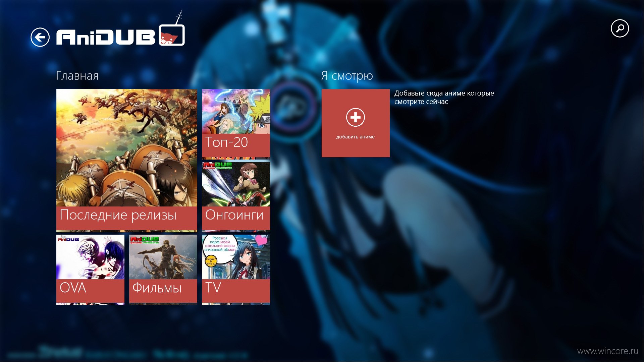Select the Я смотрю section header
644x362 pixels.
(347, 76)
